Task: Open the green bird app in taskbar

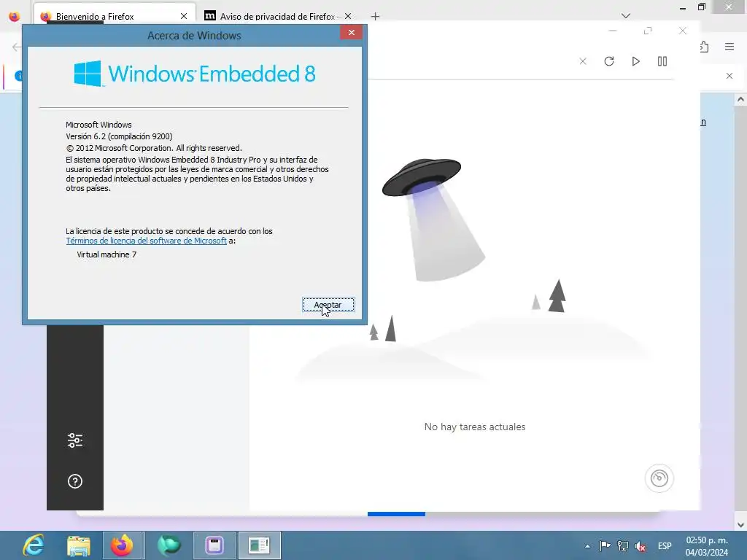Action: [169, 545]
